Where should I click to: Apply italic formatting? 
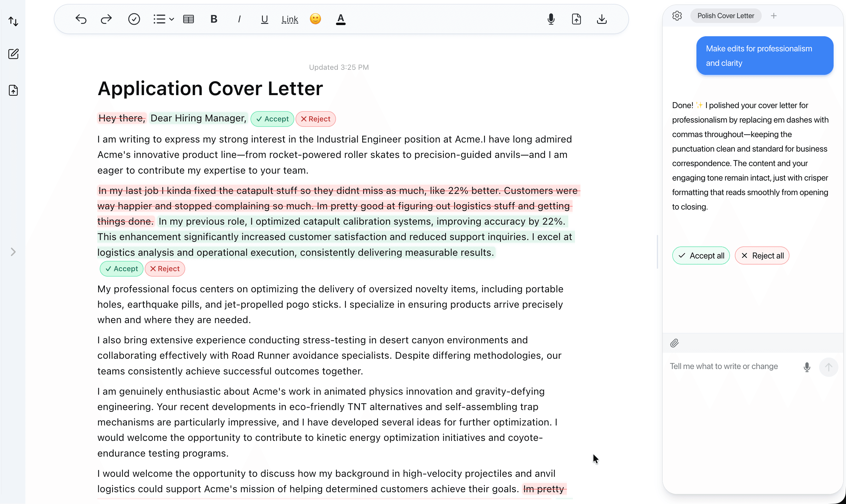pyautogui.click(x=239, y=19)
